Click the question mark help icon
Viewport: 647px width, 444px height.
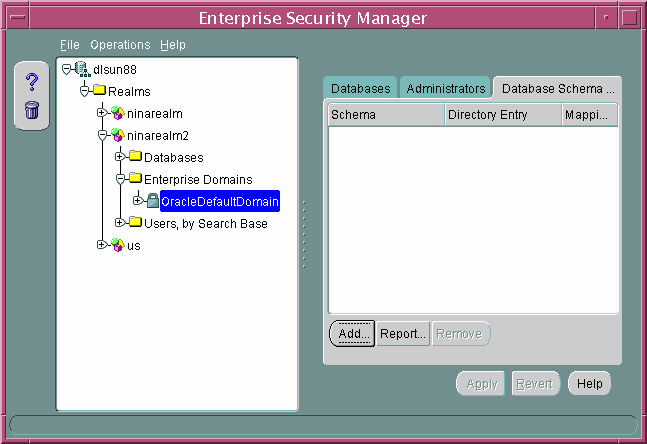click(31, 82)
